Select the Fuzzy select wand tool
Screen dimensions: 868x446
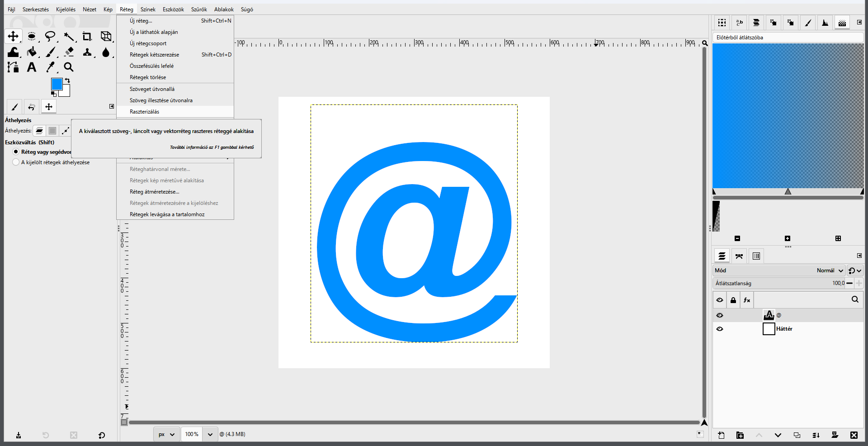click(69, 36)
